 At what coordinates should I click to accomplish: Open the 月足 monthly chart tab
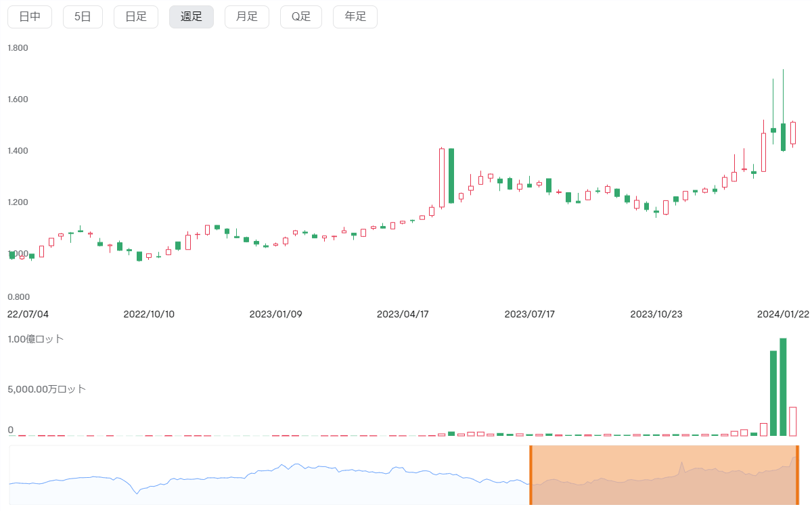click(x=247, y=17)
